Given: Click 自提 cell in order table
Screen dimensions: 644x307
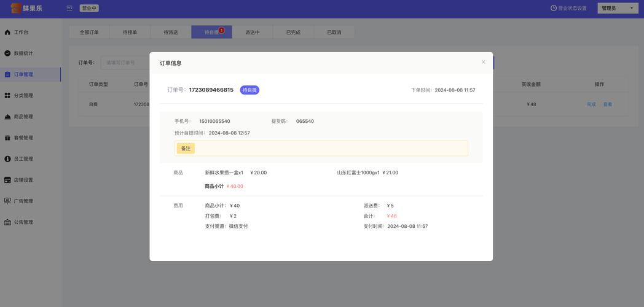Looking at the screenshot, I should point(93,104).
